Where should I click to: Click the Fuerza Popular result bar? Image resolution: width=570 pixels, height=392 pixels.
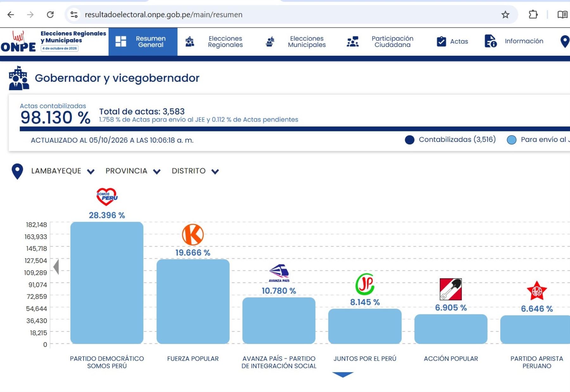point(193,301)
